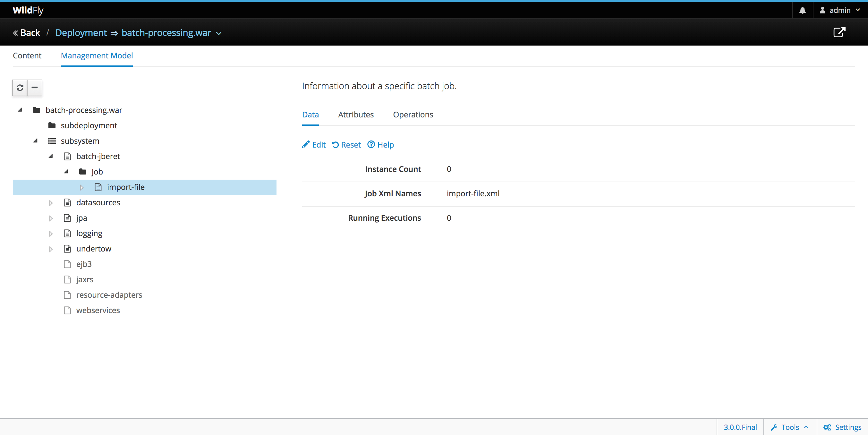Click the collapse-all minus icon button
Screen dimensions: 868x435
click(34, 88)
